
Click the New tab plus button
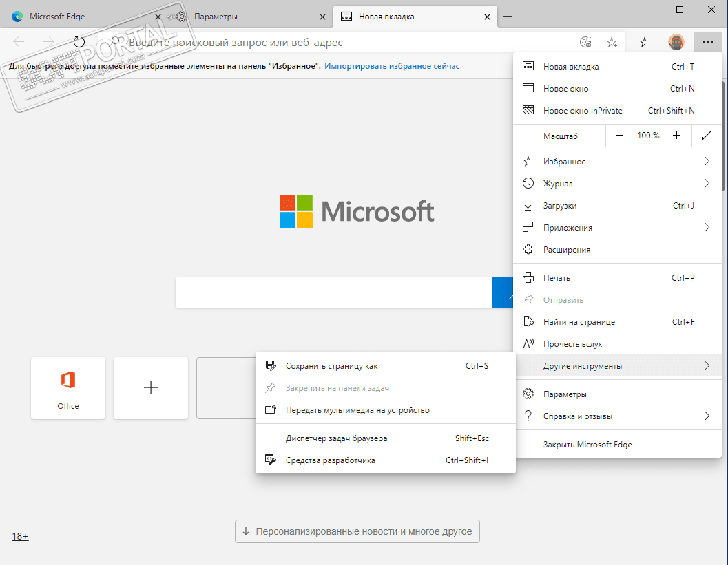click(x=508, y=17)
